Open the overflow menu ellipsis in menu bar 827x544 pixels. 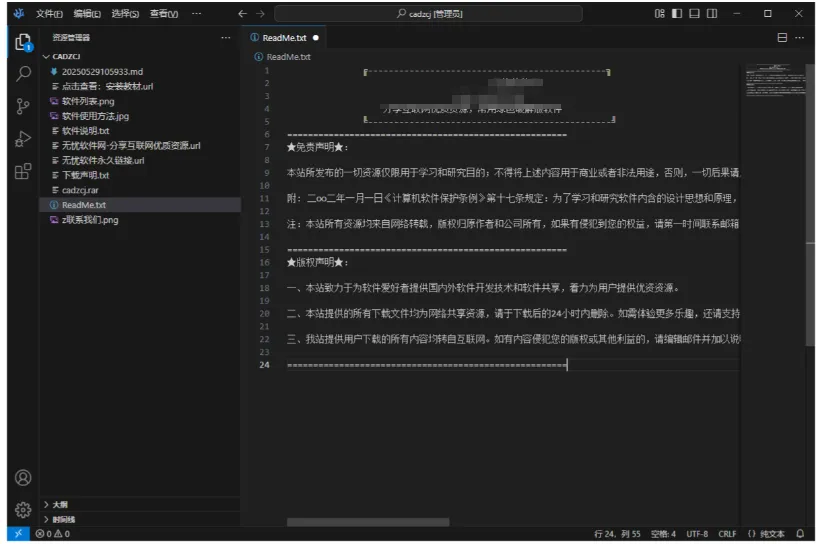(x=196, y=14)
